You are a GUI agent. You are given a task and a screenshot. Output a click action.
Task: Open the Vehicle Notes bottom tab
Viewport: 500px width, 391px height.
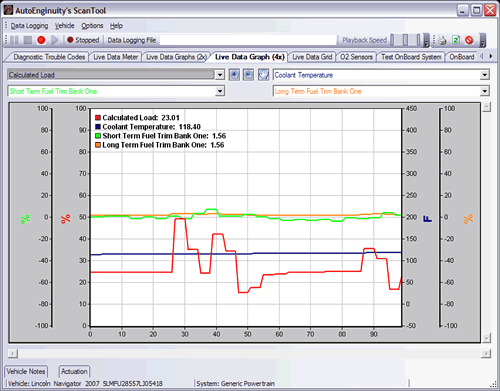click(26, 371)
